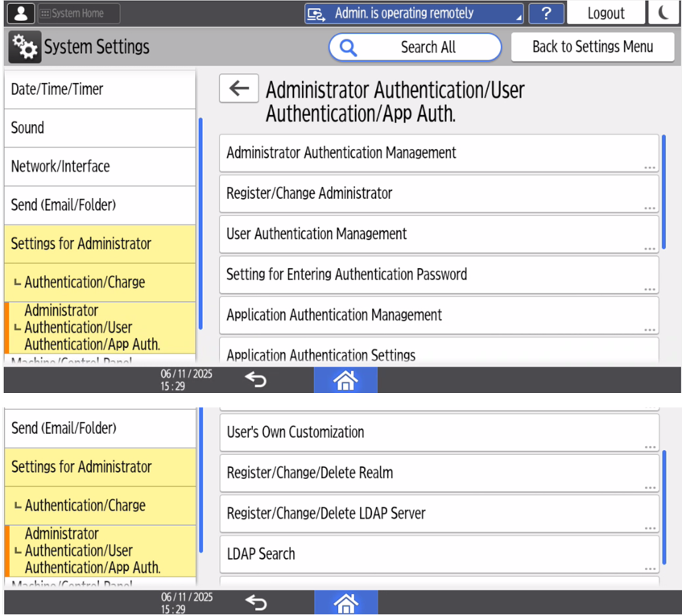This screenshot has width=682, height=616.
Task: Expand the 'Admin. is operating remotely' dropdown
Action: [x=518, y=17]
